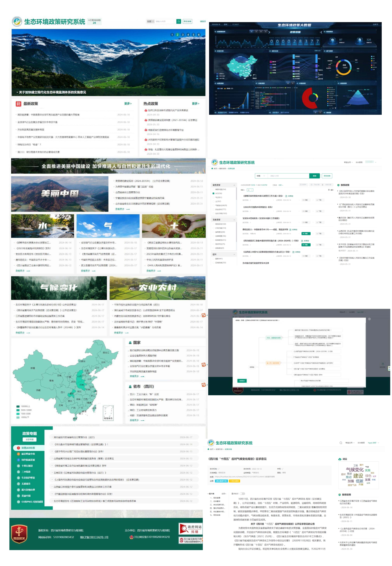Click 高级搜索 button on the homepage header
The image size is (392, 566).
click(x=187, y=21)
